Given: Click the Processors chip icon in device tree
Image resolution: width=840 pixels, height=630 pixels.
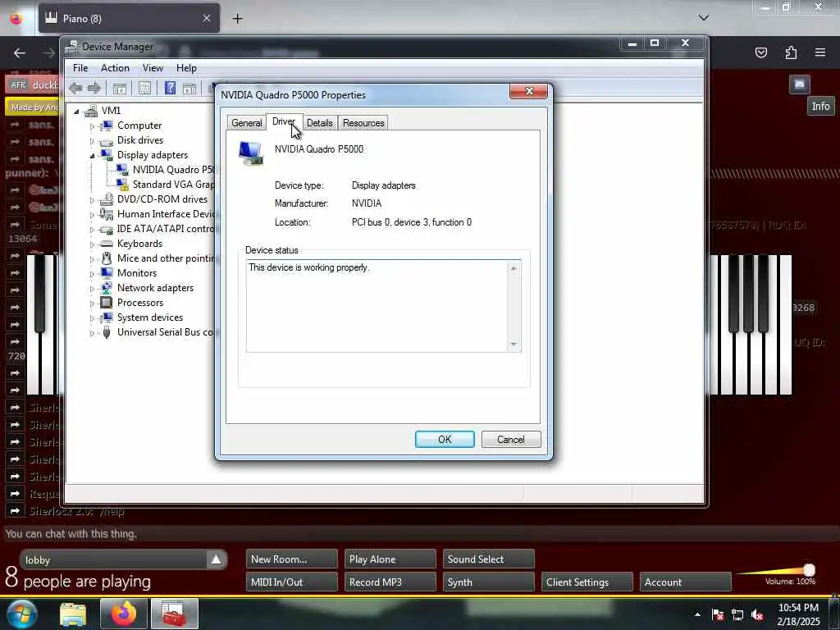Looking at the screenshot, I should [107, 303].
